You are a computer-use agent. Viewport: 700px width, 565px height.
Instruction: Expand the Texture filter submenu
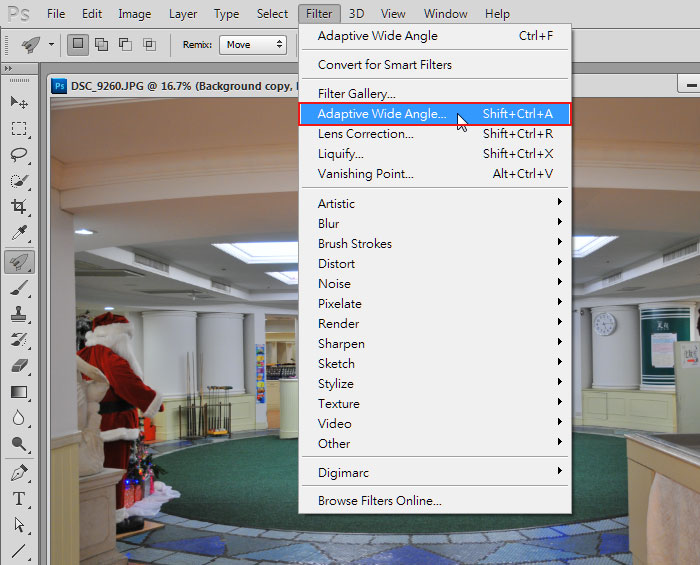click(434, 403)
